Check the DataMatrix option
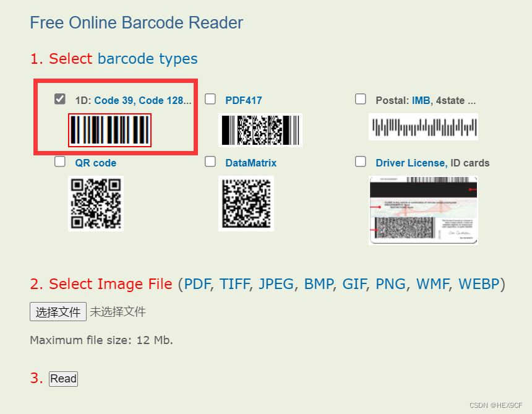The height and width of the screenshot is (414, 532). click(210, 161)
